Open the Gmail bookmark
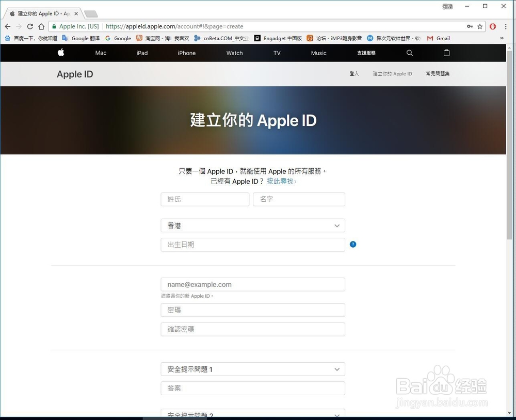Viewport: 516px width, 420px height. (438, 38)
